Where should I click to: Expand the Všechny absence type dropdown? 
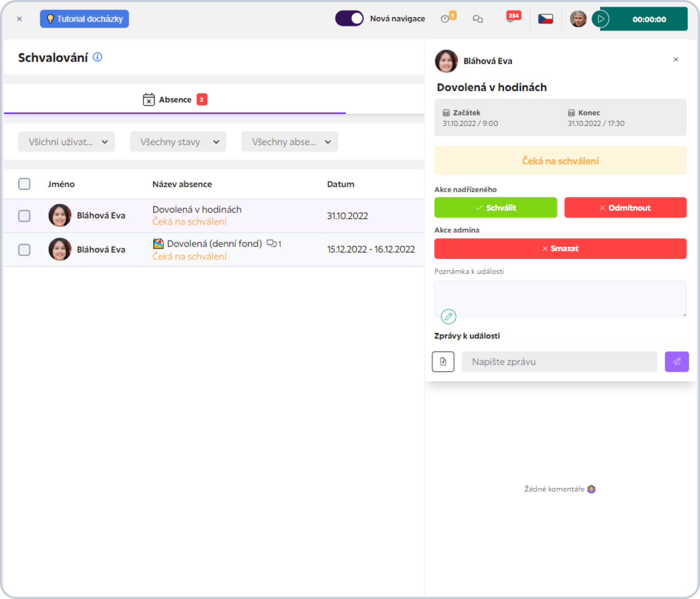click(x=290, y=142)
